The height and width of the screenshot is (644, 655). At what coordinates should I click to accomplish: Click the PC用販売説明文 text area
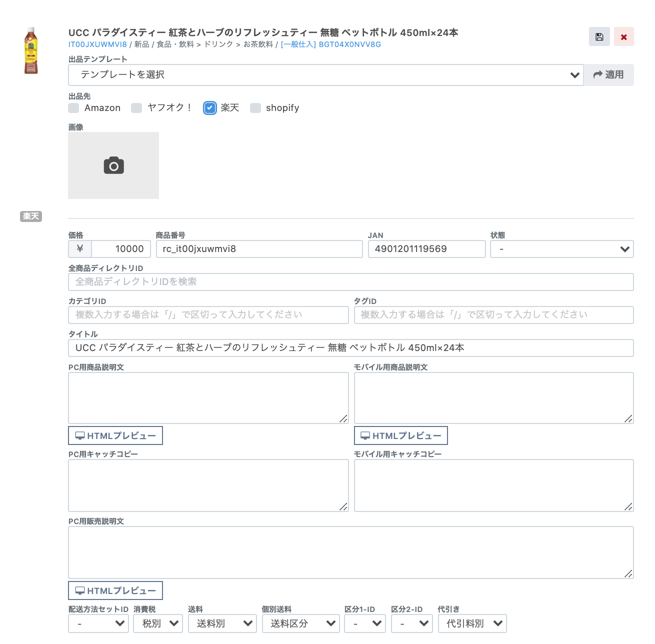(x=350, y=552)
